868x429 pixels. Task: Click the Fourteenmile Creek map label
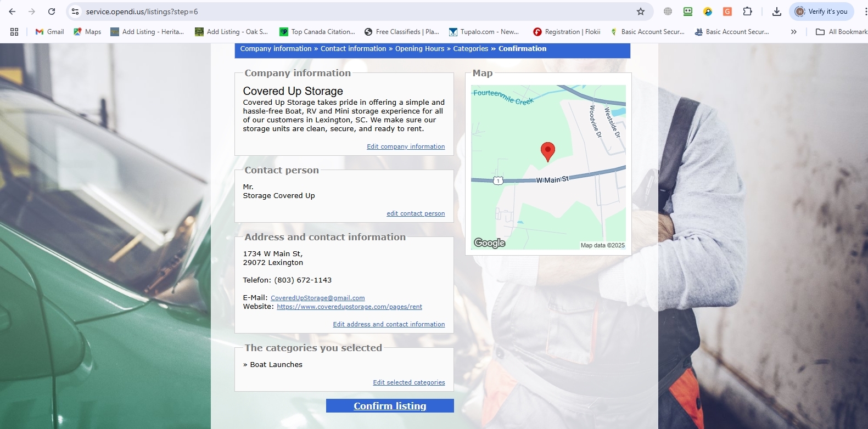(503, 97)
